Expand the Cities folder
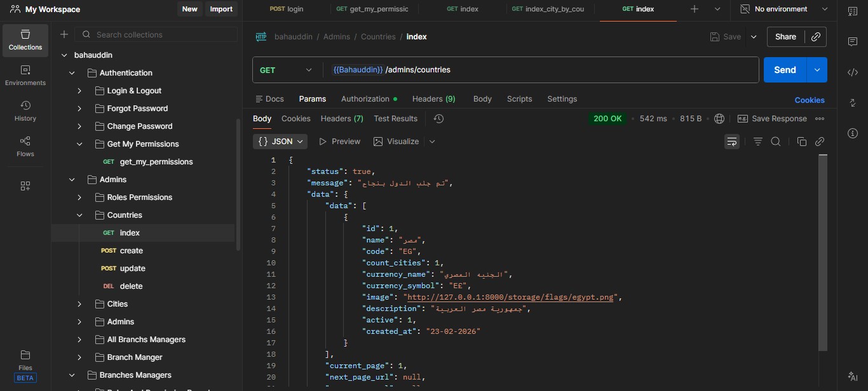The width and height of the screenshot is (868, 391). tap(79, 304)
